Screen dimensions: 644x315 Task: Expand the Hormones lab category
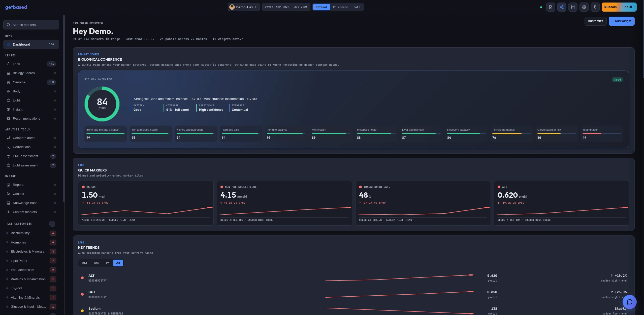(31, 242)
